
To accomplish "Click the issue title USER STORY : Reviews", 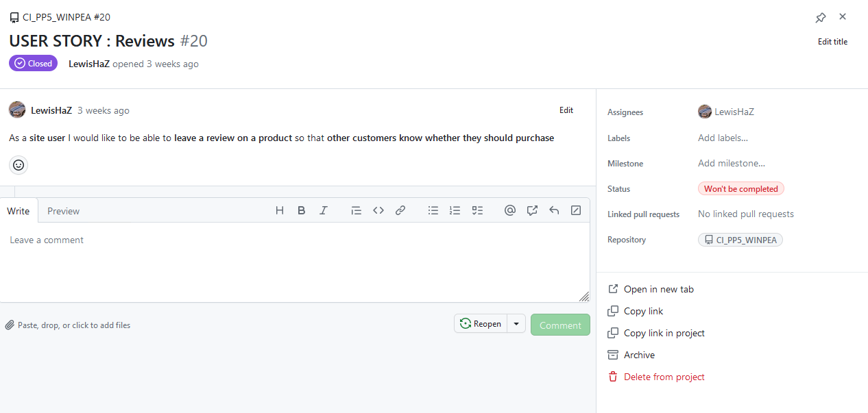I will click(x=92, y=41).
